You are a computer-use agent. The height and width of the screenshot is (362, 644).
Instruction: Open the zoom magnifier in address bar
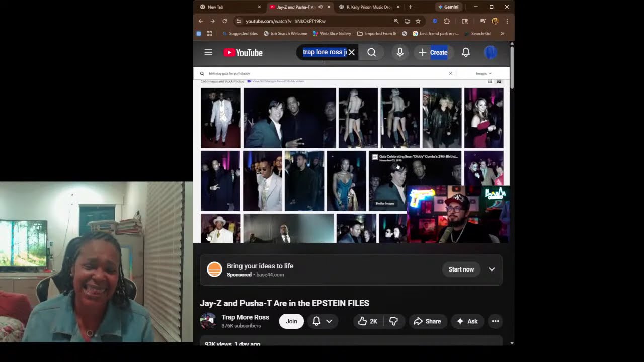pyautogui.click(x=396, y=21)
